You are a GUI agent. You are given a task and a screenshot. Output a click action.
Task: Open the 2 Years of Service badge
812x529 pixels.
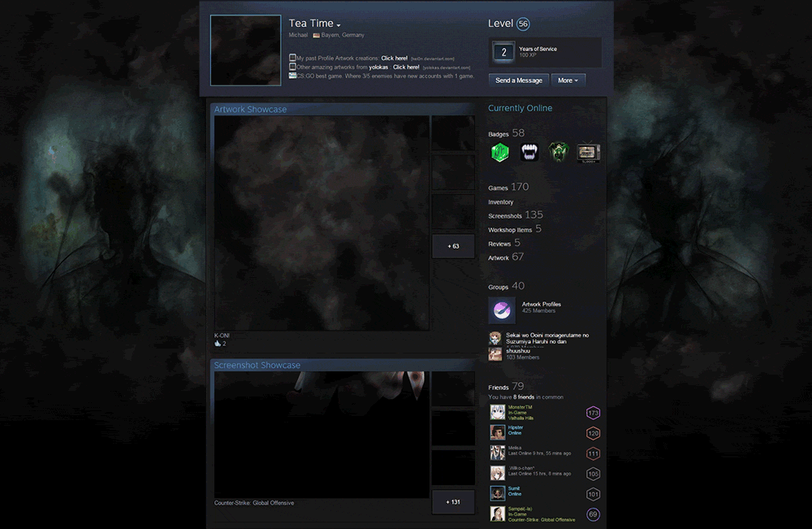click(503, 52)
